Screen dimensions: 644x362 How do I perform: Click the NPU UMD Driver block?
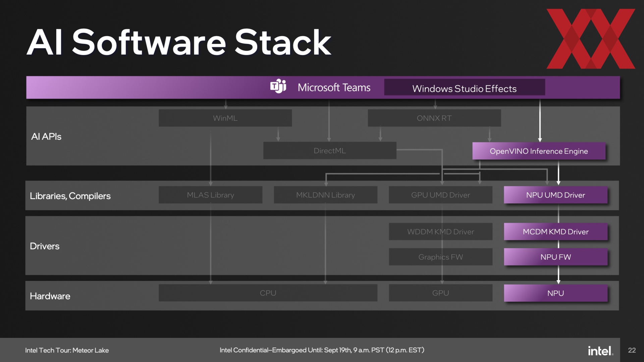click(x=555, y=195)
